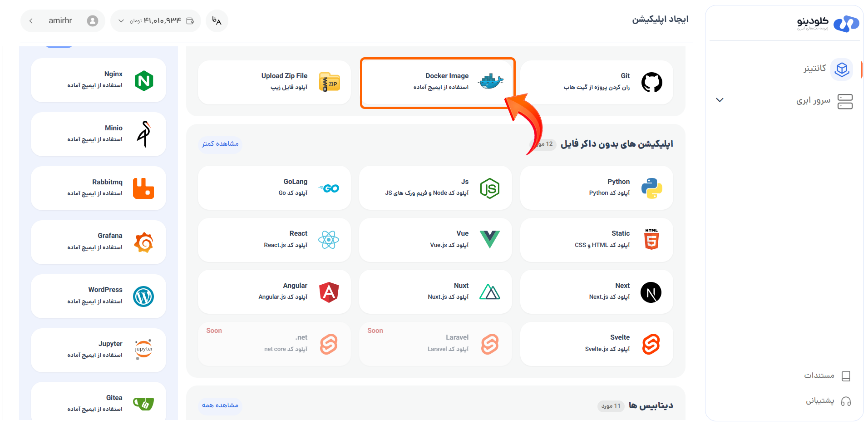The image size is (868, 425).
Task: Click the Soon-labeled .net card
Action: [x=274, y=344]
